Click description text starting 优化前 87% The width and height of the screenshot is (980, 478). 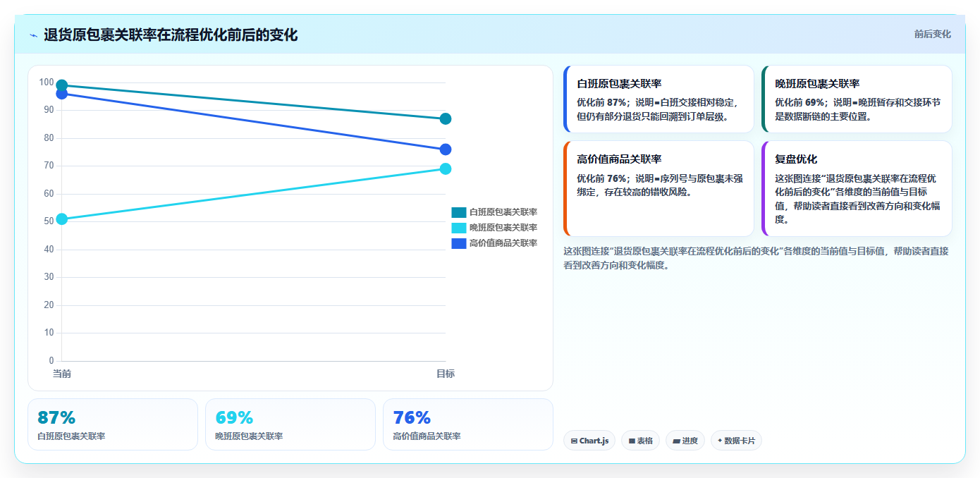(x=659, y=109)
